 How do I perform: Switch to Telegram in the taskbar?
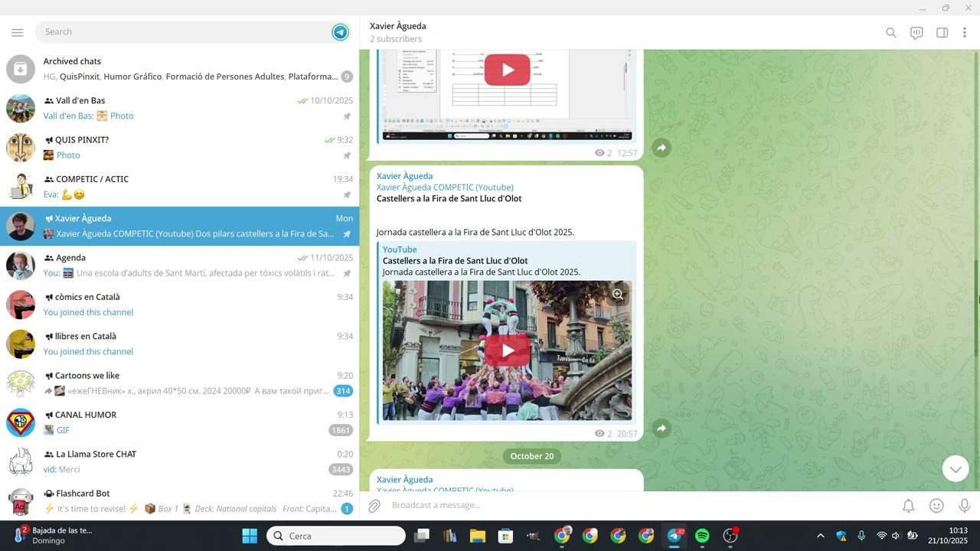click(675, 536)
